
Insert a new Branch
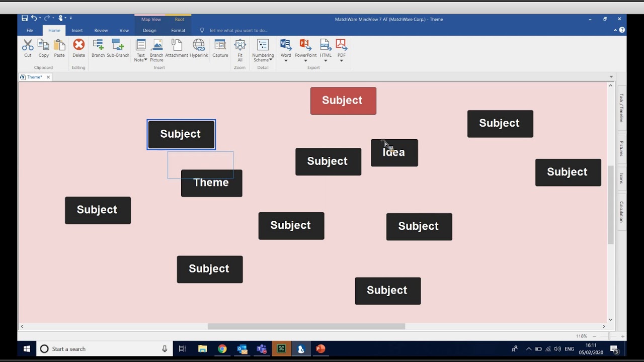(x=98, y=49)
